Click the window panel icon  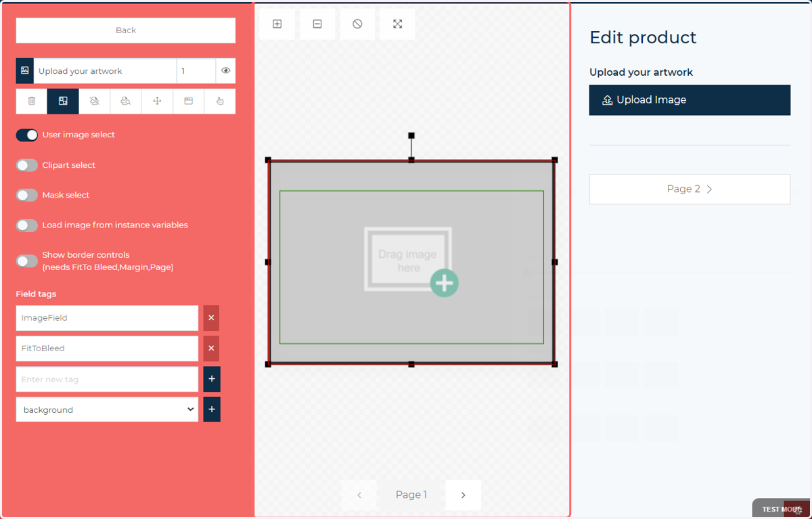(x=189, y=101)
